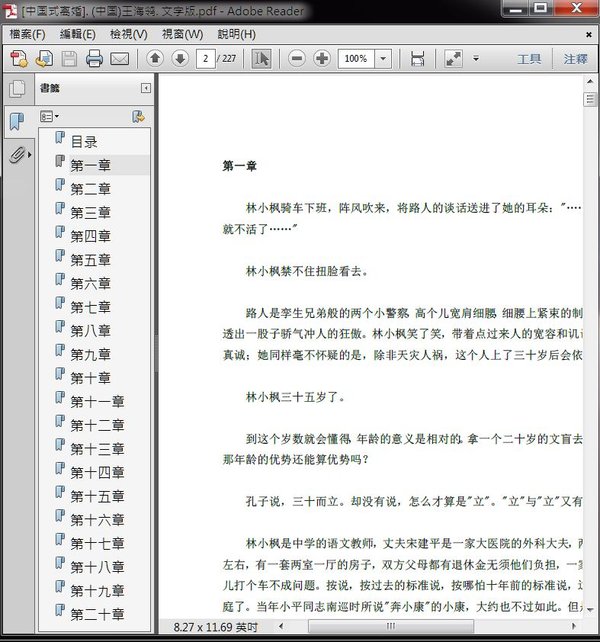Screen dimensions: 600x642
Task: Select bookmark 第八章
Action: click(x=91, y=331)
